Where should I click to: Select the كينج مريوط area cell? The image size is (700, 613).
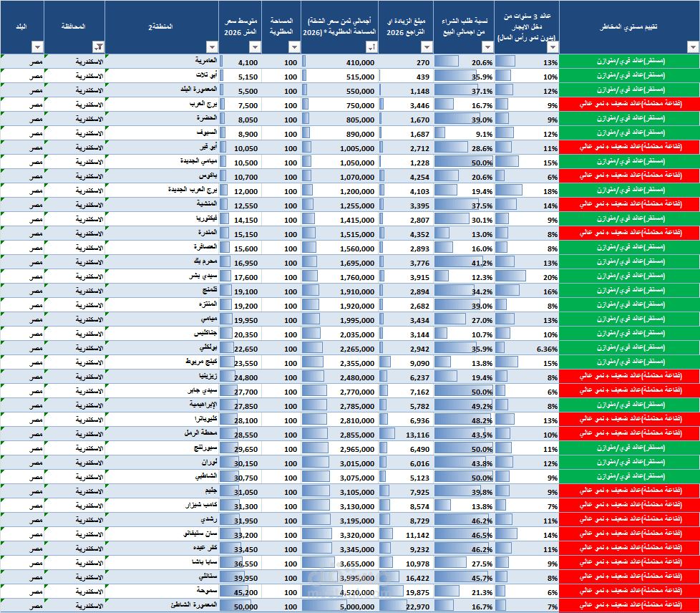[x=162, y=362]
